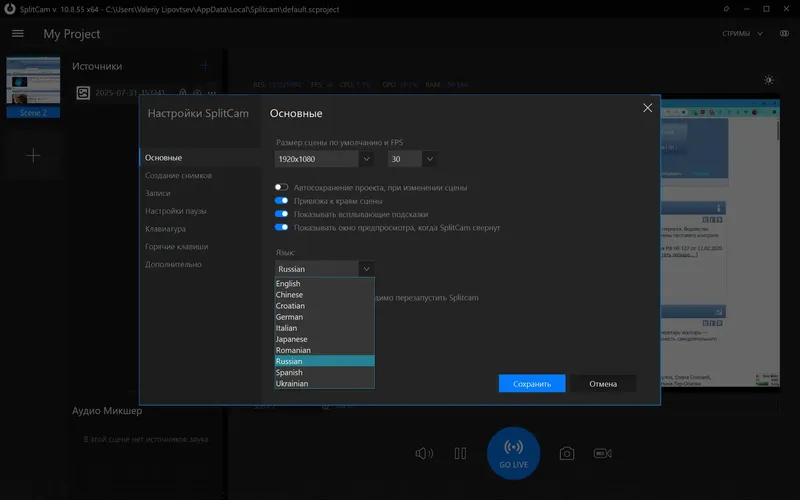Start recording with the REC video icon
The width and height of the screenshot is (800, 500).
[x=603, y=453]
